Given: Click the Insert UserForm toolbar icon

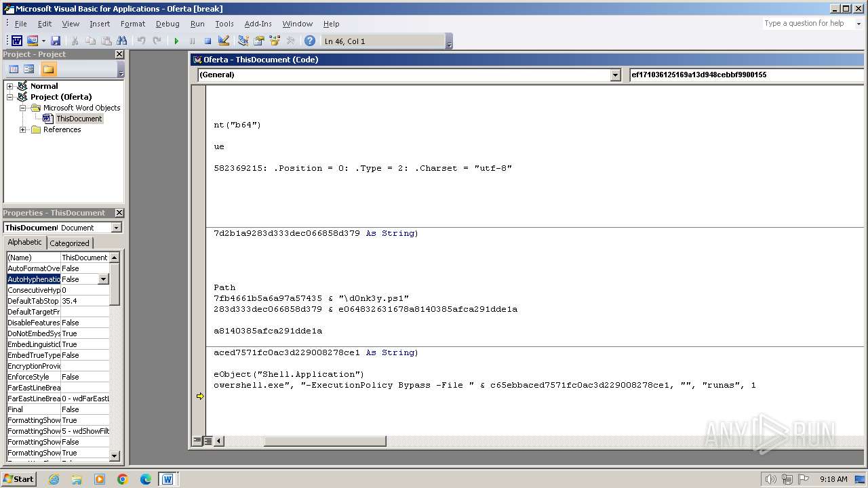Looking at the screenshot, I should pyautogui.click(x=32, y=41).
